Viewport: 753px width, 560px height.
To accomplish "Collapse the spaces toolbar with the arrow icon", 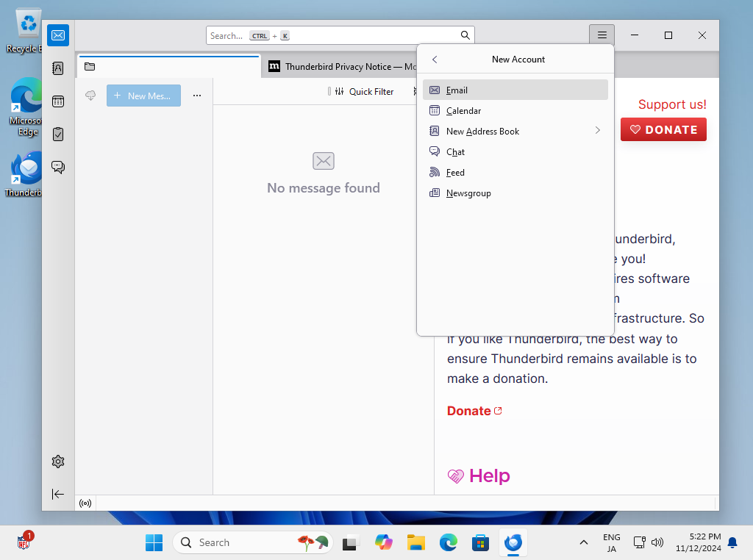I will click(58, 494).
